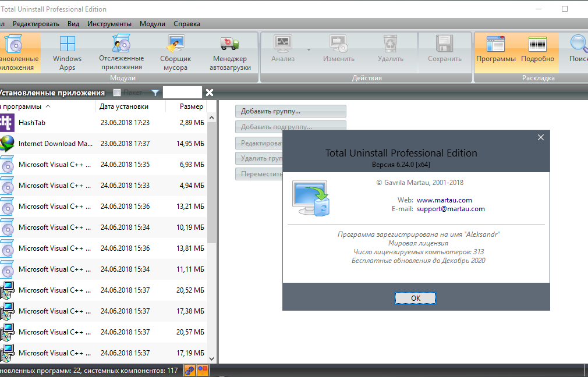
Task: Click the status bar programs count text
Action: click(89, 371)
